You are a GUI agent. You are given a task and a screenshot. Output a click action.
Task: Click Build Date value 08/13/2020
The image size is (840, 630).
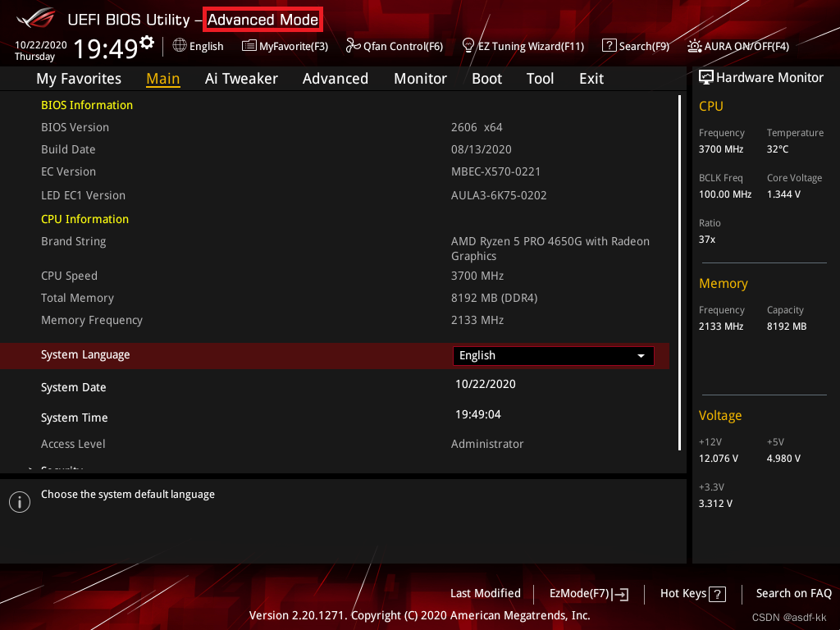point(481,149)
